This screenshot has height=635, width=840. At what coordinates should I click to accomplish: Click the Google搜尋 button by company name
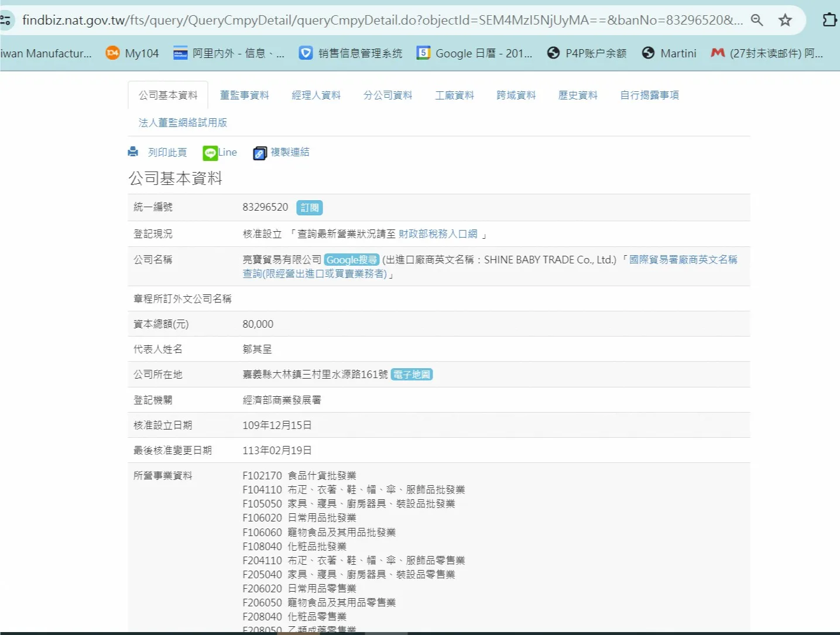click(x=352, y=260)
